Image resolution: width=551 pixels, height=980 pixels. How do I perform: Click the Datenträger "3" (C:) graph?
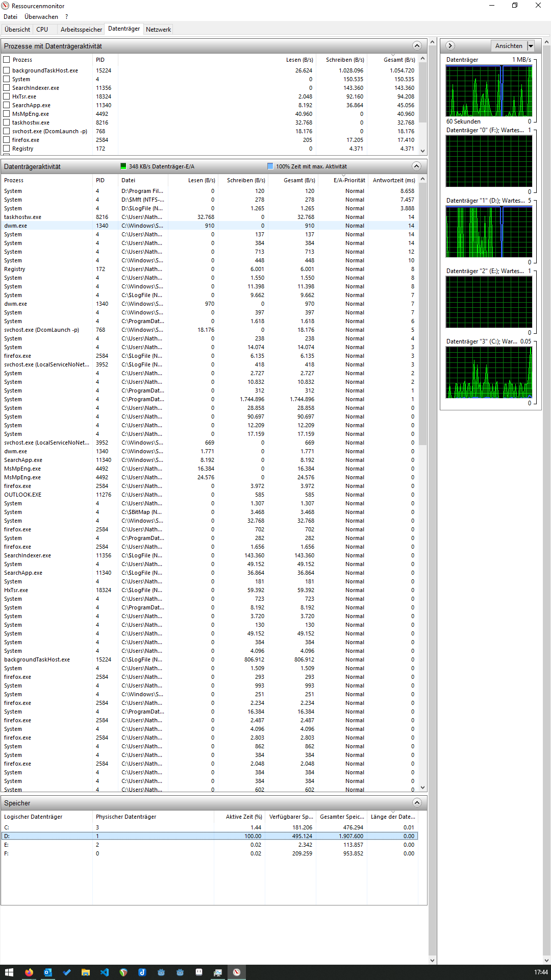click(489, 373)
